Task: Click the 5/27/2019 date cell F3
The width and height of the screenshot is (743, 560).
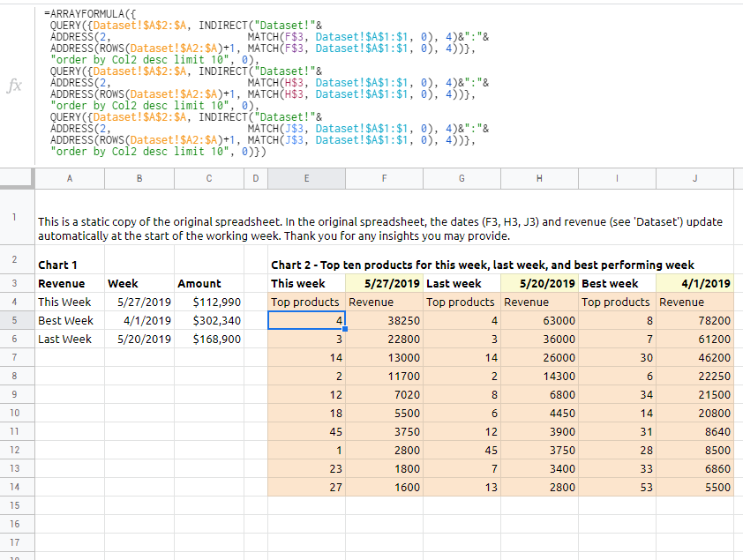Action: pyautogui.click(x=384, y=284)
